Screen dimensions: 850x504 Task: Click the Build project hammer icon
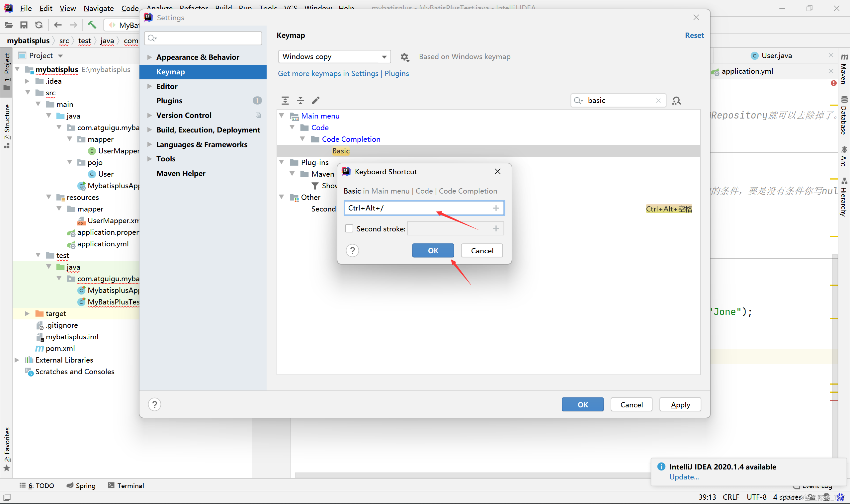92,25
